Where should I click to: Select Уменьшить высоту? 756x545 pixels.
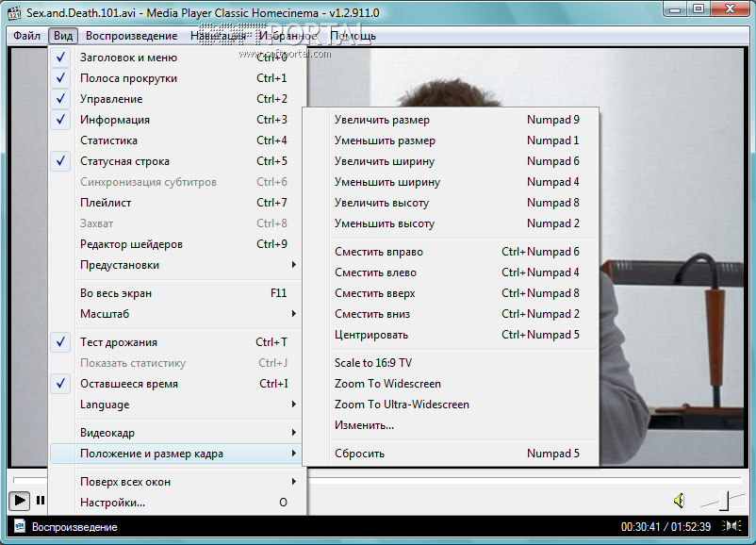(x=451, y=223)
